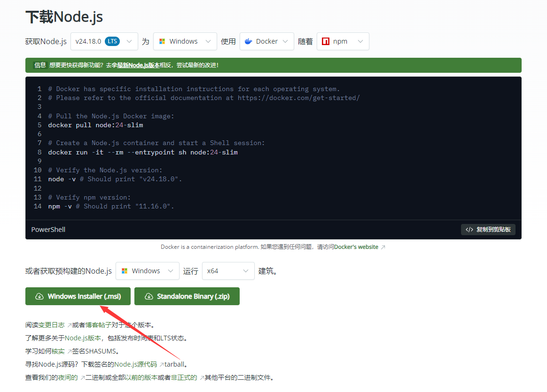
Task: Click the code line 'node -v # Should print "v24.18.0"'
Action: pyautogui.click(x=115, y=179)
